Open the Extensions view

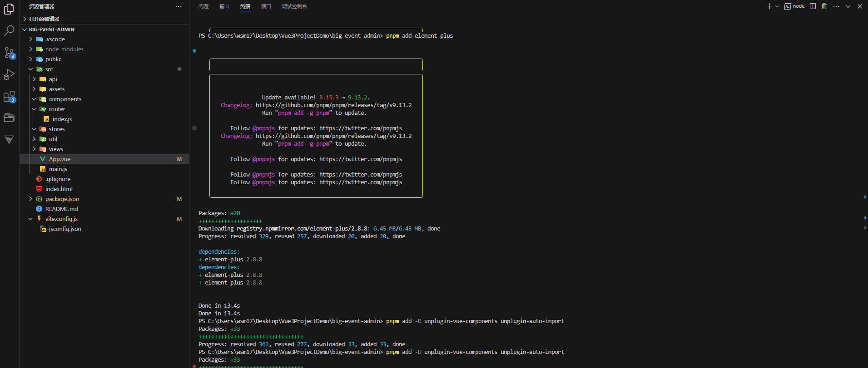(9, 97)
